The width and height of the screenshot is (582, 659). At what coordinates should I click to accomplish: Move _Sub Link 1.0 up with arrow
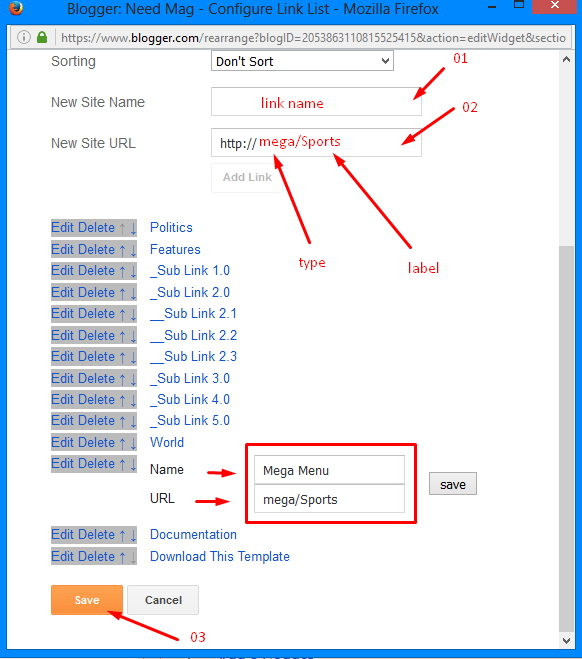point(122,272)
